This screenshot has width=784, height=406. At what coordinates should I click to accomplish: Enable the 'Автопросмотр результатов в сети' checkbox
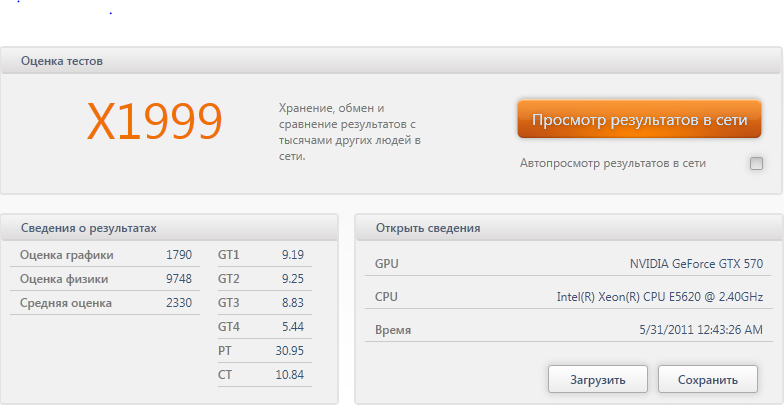coord(756,164)
